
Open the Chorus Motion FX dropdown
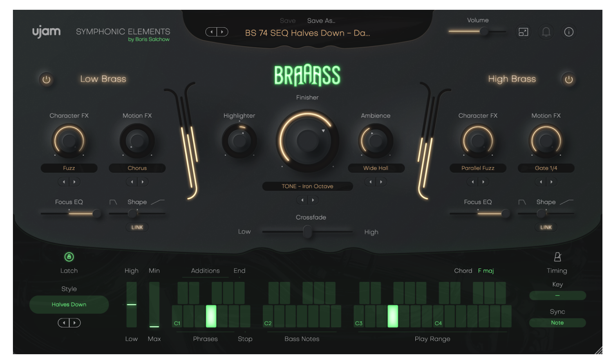pos(137,168)
